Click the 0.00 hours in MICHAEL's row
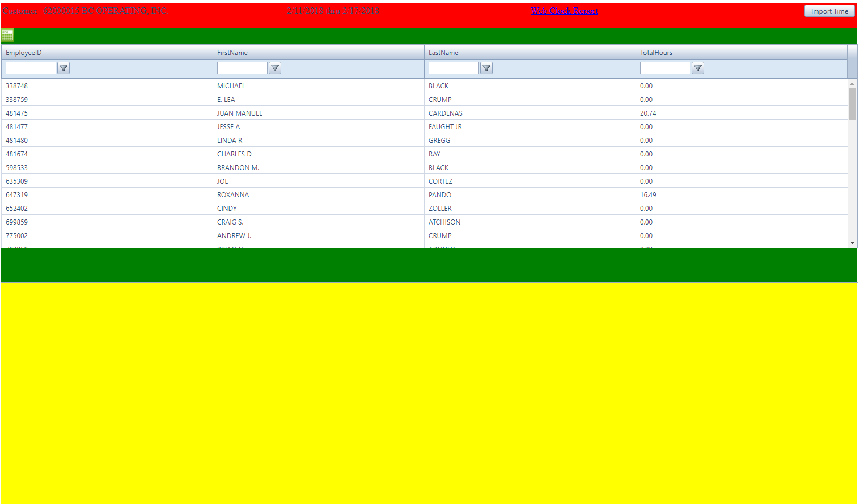This screenshot has height=504, width=860. (x=646, y=86)
